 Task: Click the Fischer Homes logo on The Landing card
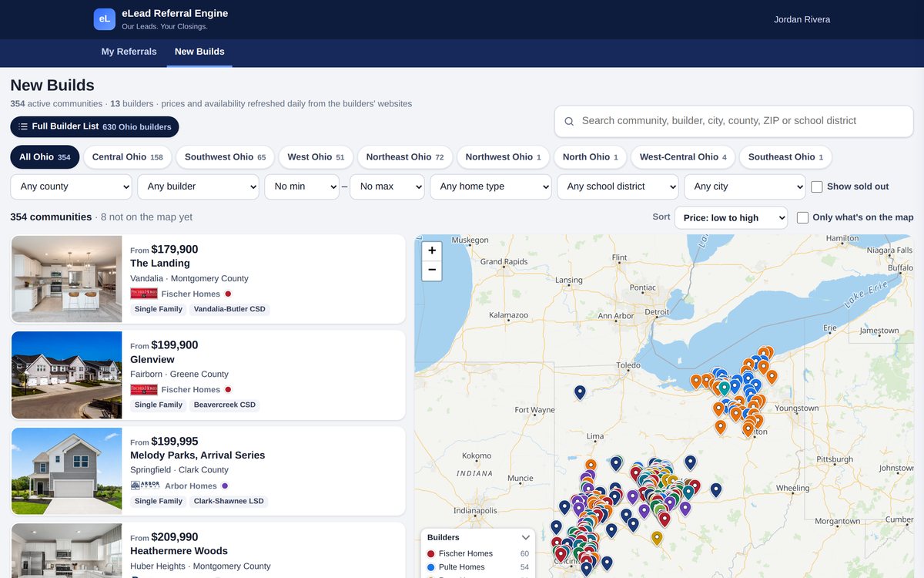tap(144, 294)
